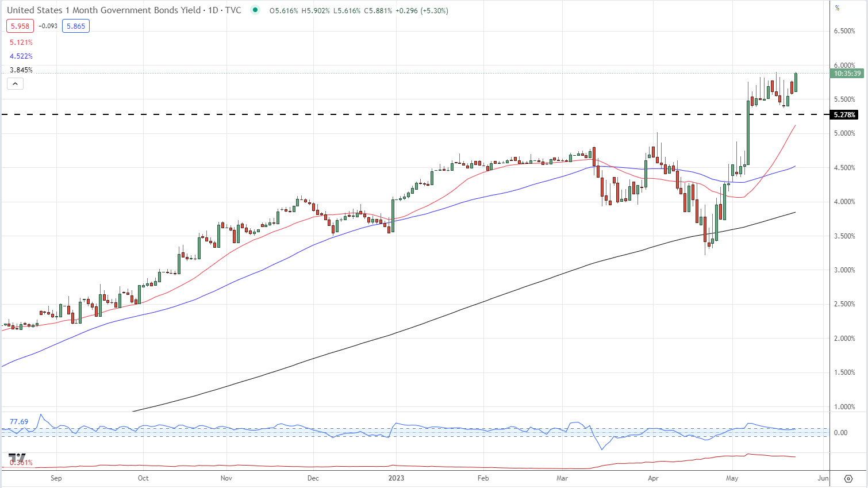
Task: Select the latest green candlestick near 5.88%
Action: (796, 82)
